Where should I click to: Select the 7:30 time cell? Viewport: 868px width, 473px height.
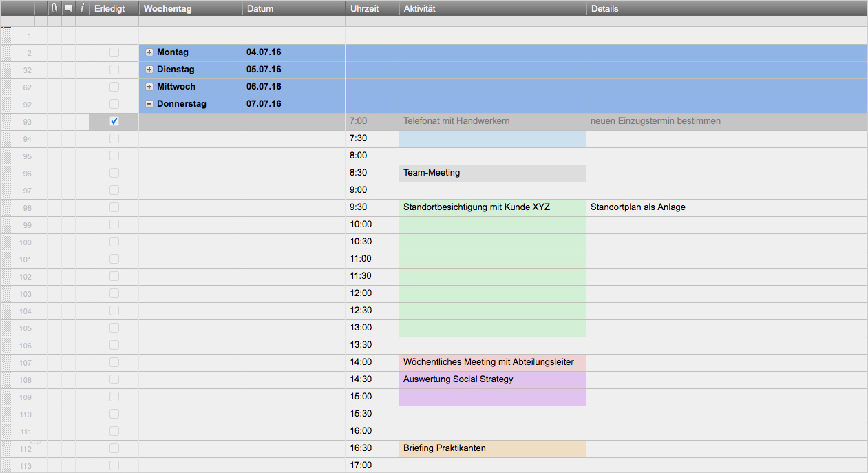[x=372, y=138]
